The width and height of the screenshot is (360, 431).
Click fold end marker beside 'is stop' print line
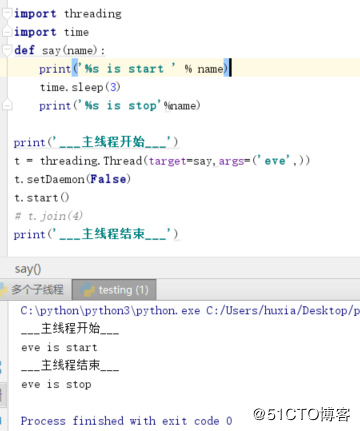point(7,105)
